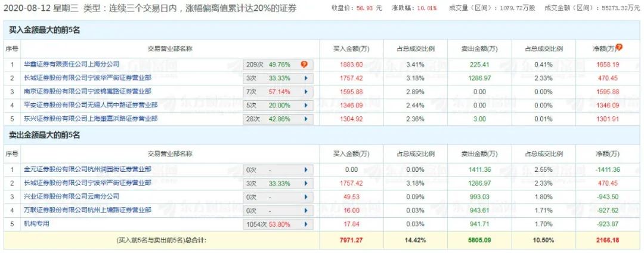Expand stats arrow for 南京证券宁波锦寓路 row
Screen dimensions: 644x253
click(x=305, y=92)
